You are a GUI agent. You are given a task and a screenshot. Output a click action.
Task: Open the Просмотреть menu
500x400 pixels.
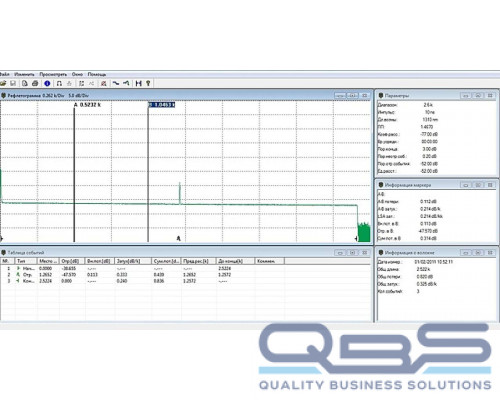[53, 74]
